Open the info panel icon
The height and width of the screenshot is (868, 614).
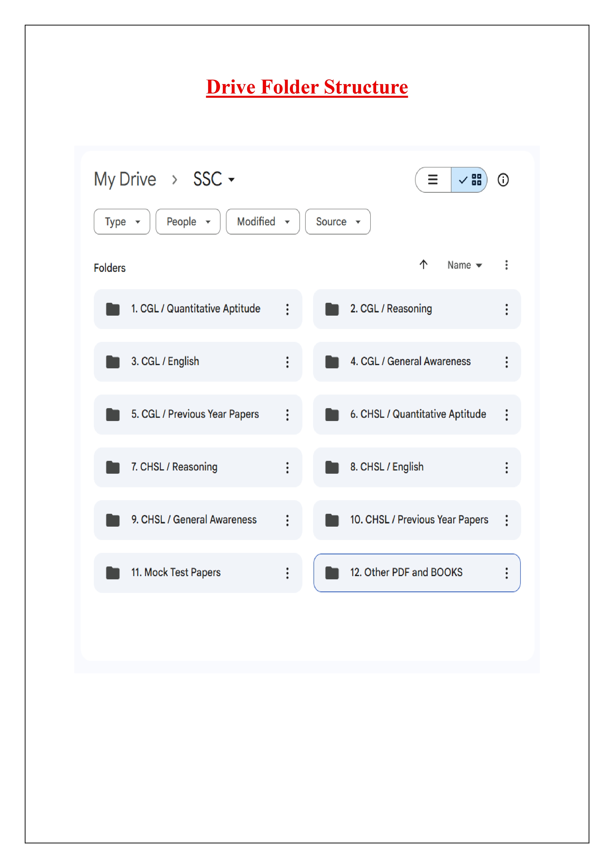click(504, 180)
